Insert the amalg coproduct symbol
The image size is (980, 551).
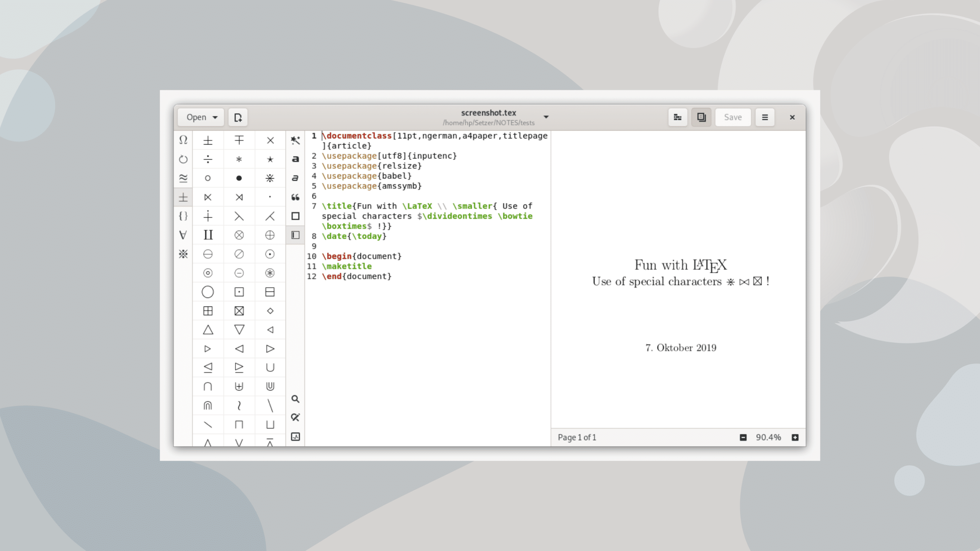pyautogui.click(x=208, y=235)
